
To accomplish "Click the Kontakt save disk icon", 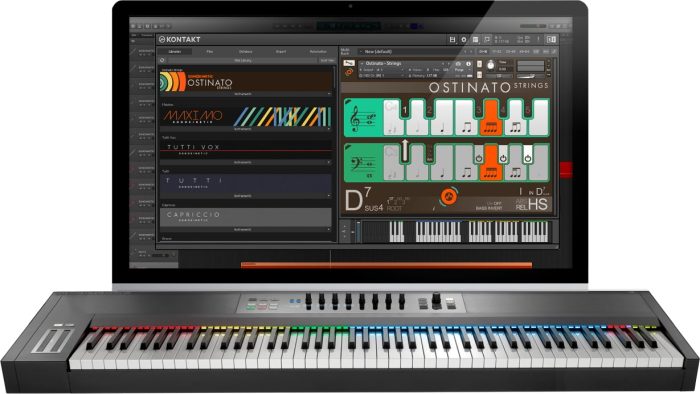I will [x=452, y=40].
